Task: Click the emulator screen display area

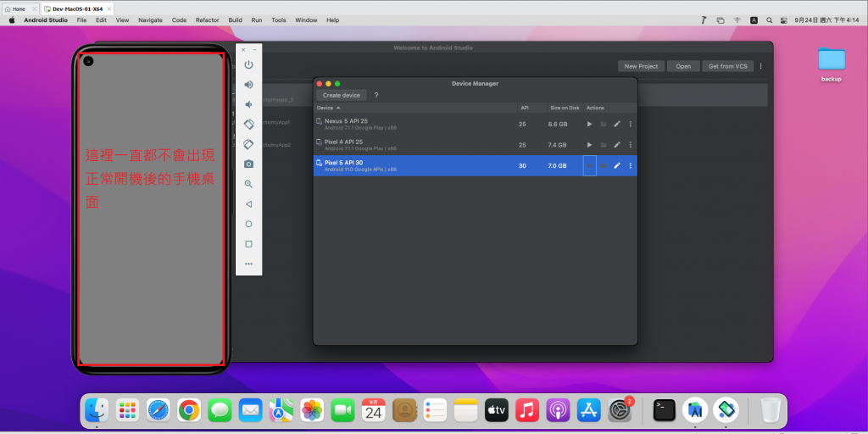Action: [x=151, y=209]
